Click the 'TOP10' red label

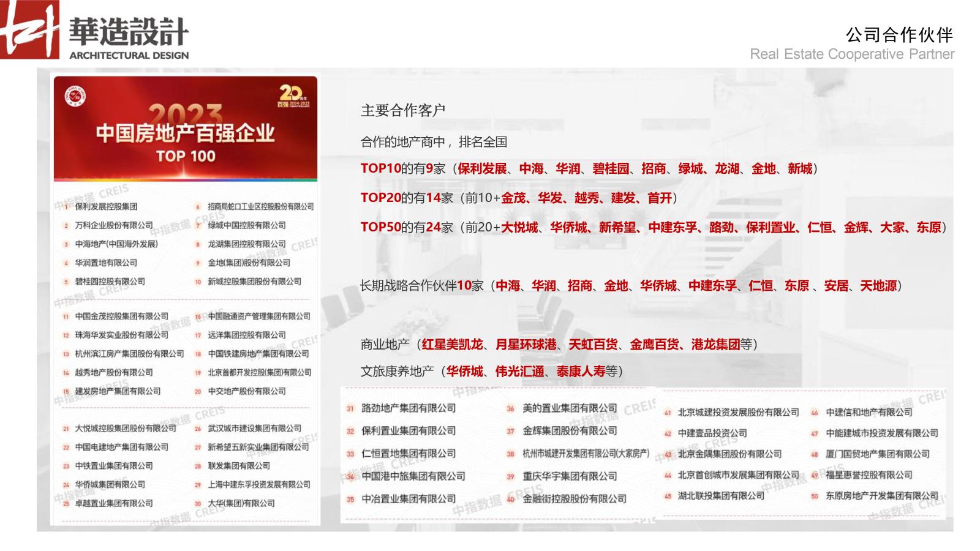(380, 168)
